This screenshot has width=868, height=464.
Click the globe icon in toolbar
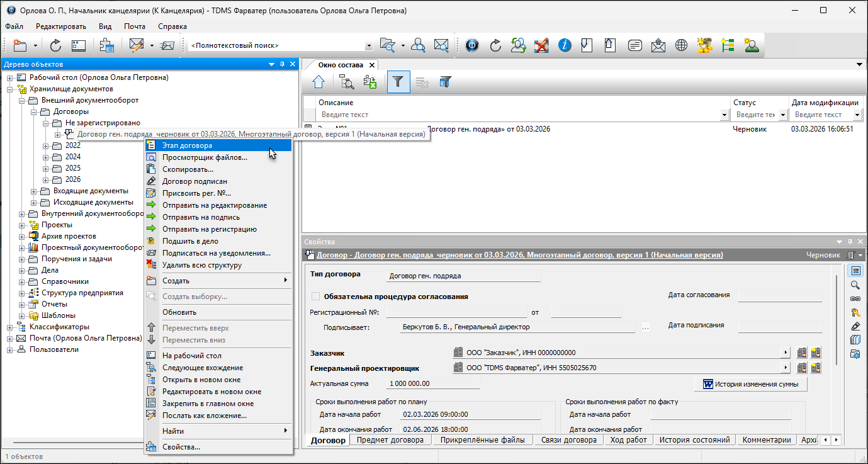[680, 45]
